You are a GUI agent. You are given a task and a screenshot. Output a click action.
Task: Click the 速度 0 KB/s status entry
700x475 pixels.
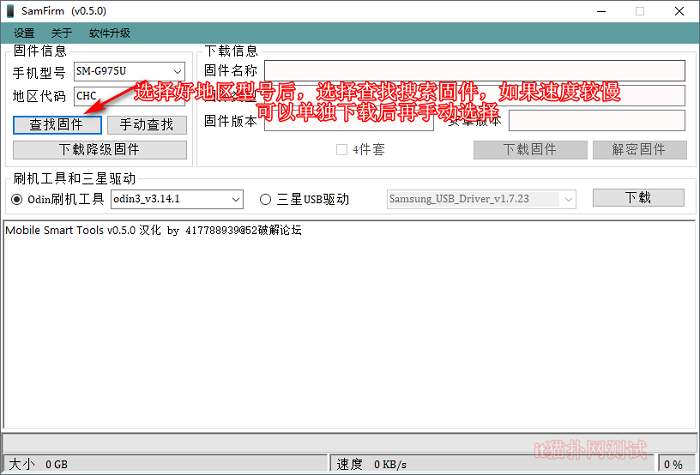371,464
